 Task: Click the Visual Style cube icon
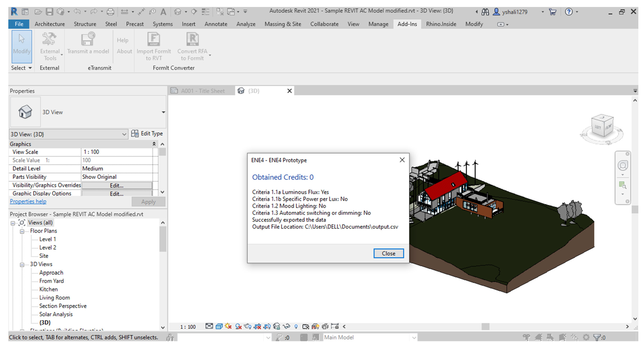click(x=219, y=326)
